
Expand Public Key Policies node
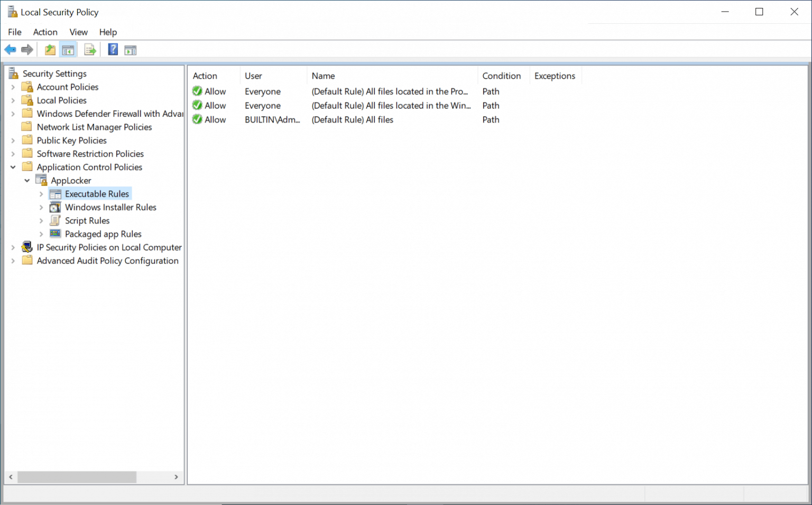13,141
